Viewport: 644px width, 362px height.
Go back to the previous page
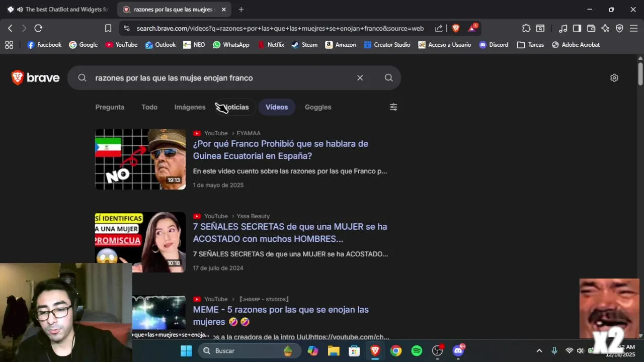pyautogui.click(x=10, y=29)
